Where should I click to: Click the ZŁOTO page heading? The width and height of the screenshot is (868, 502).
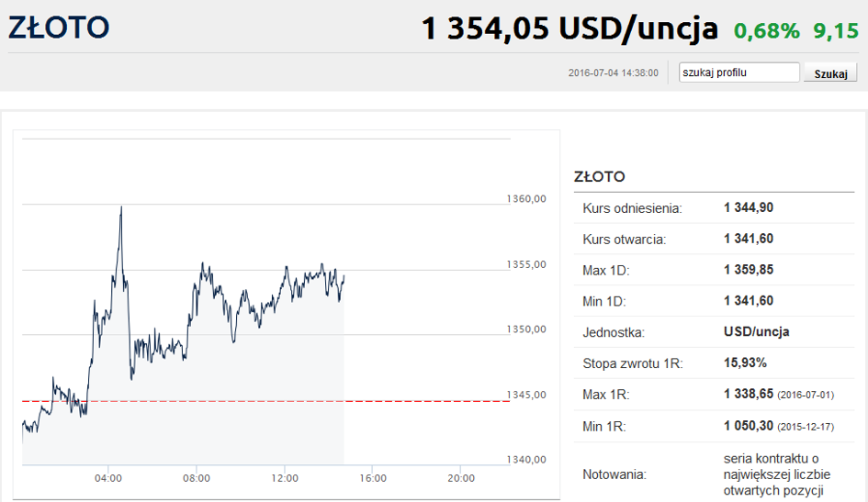pos(59,28)
